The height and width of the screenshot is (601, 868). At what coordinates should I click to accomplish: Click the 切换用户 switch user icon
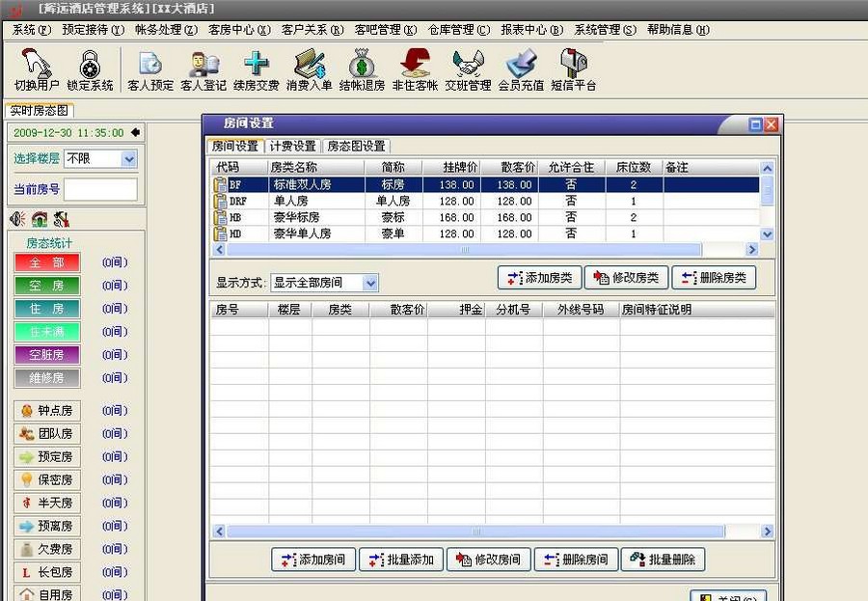click(x=37, y=69)
